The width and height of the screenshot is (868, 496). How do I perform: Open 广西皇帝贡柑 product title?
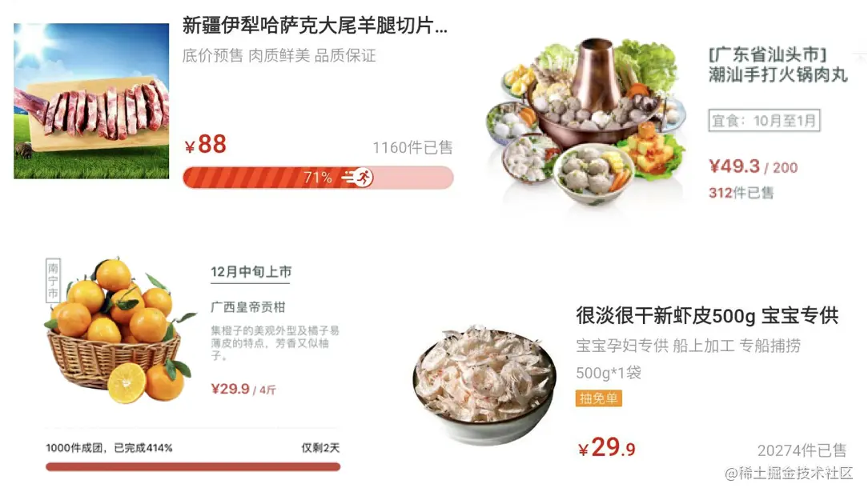click(247, 307)
